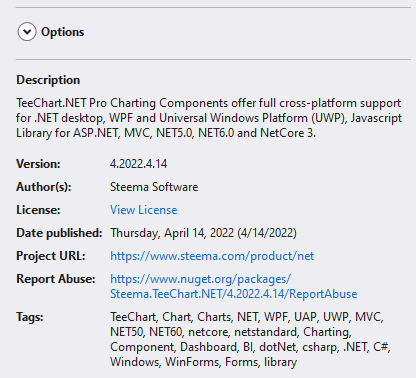Open the View License link
Viewport: 416px width, 378px height.
coord(144,210)
